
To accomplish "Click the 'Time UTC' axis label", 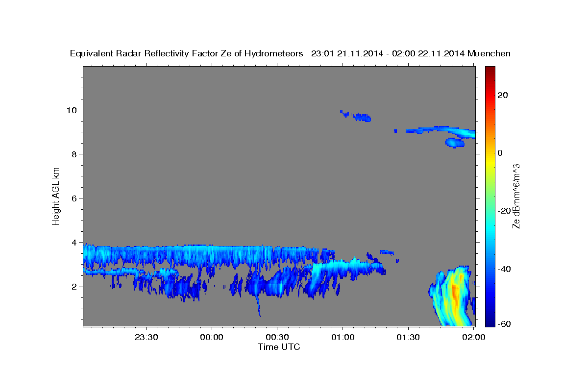I will pos(279,347).
